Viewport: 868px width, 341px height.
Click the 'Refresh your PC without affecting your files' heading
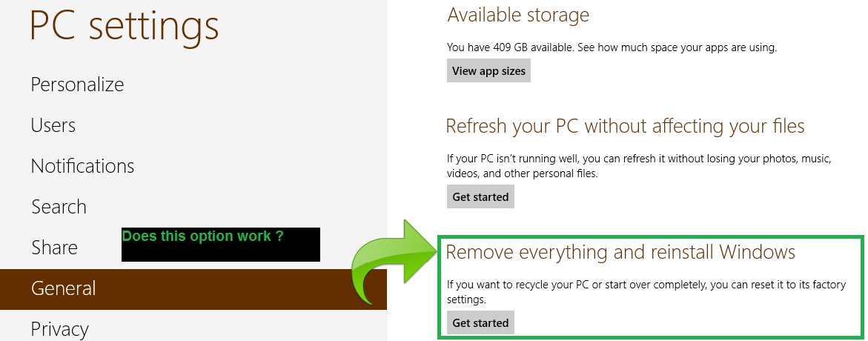pyautogui.click(x=625, y=126)
